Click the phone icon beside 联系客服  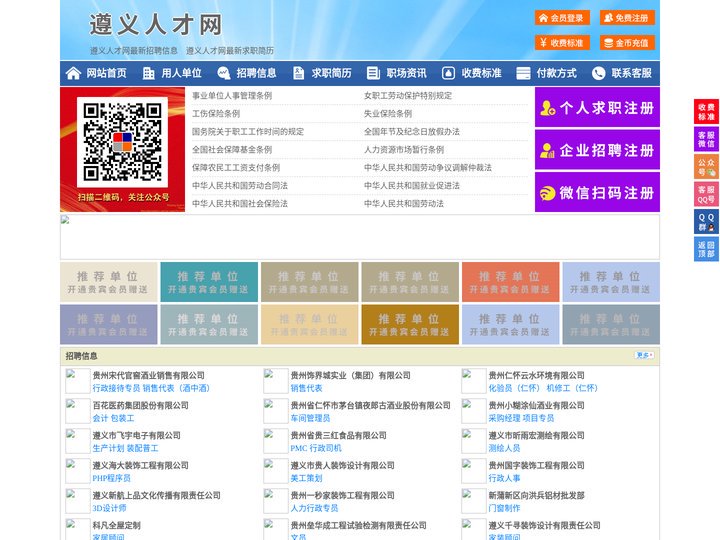pyautogui.click(x=598, y=73)
